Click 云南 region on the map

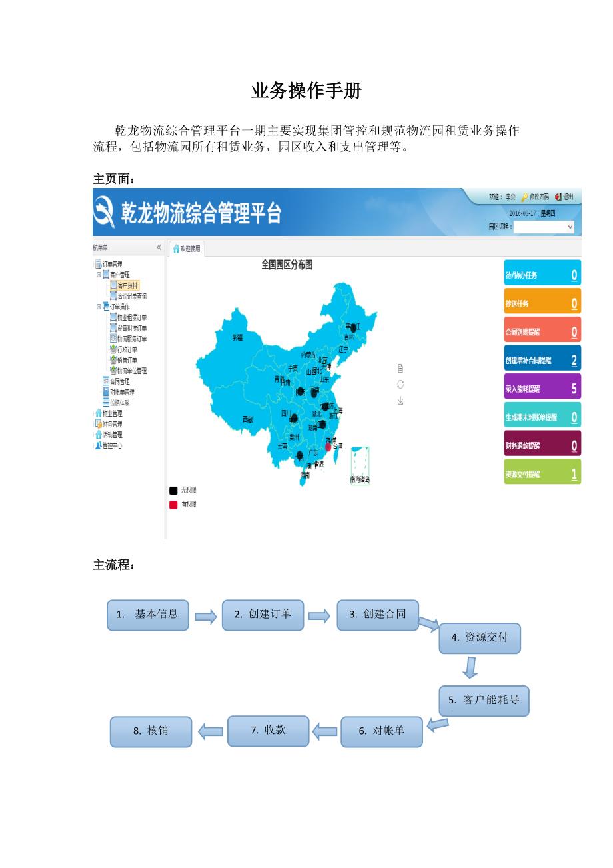click(x=283, y=446)
